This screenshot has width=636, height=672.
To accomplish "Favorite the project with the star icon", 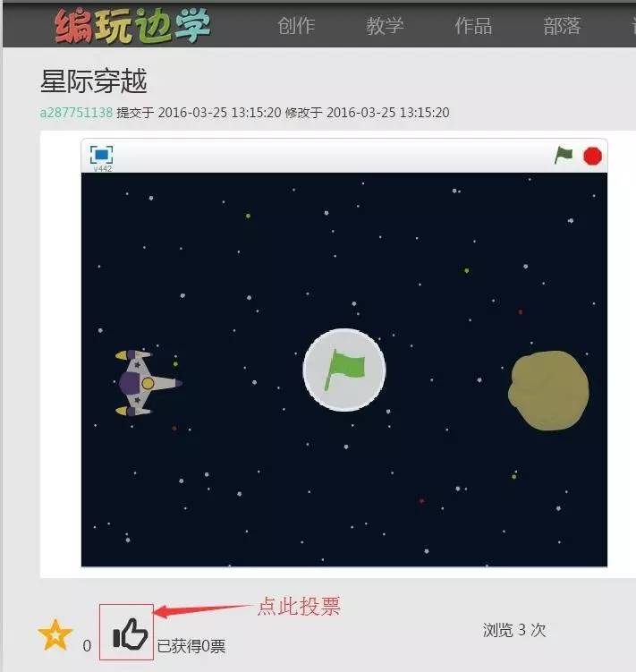I will 55,635.
